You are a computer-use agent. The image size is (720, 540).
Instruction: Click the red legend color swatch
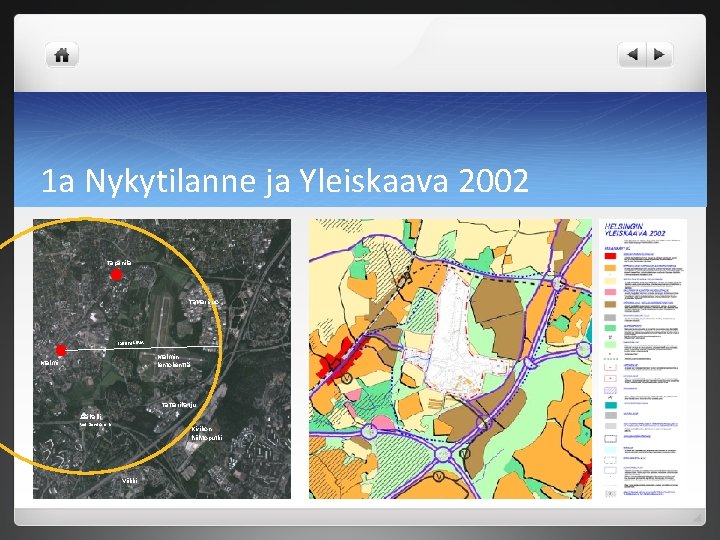(x=610, y=256)
